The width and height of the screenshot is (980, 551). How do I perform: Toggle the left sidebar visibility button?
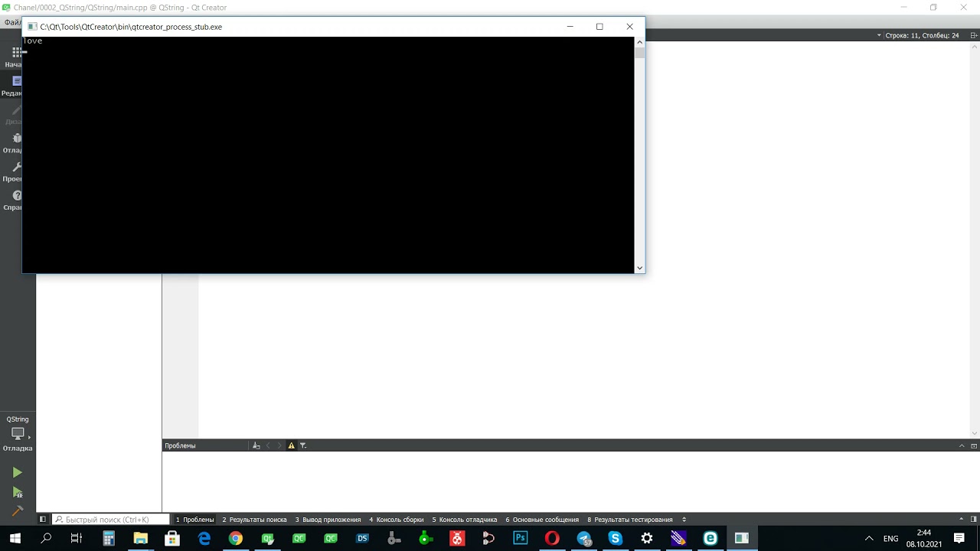pyautogui.click(x=43, y=520)
